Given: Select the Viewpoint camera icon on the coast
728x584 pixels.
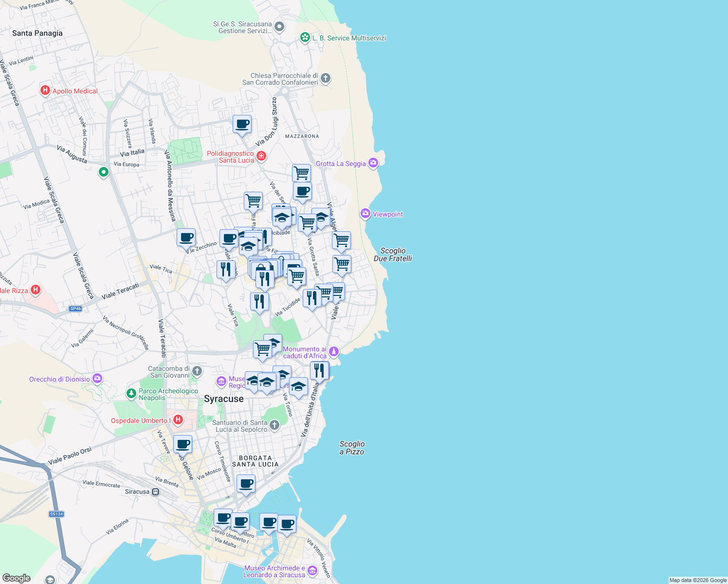Looking at the screenshot, I should click(x=366, y=214).
